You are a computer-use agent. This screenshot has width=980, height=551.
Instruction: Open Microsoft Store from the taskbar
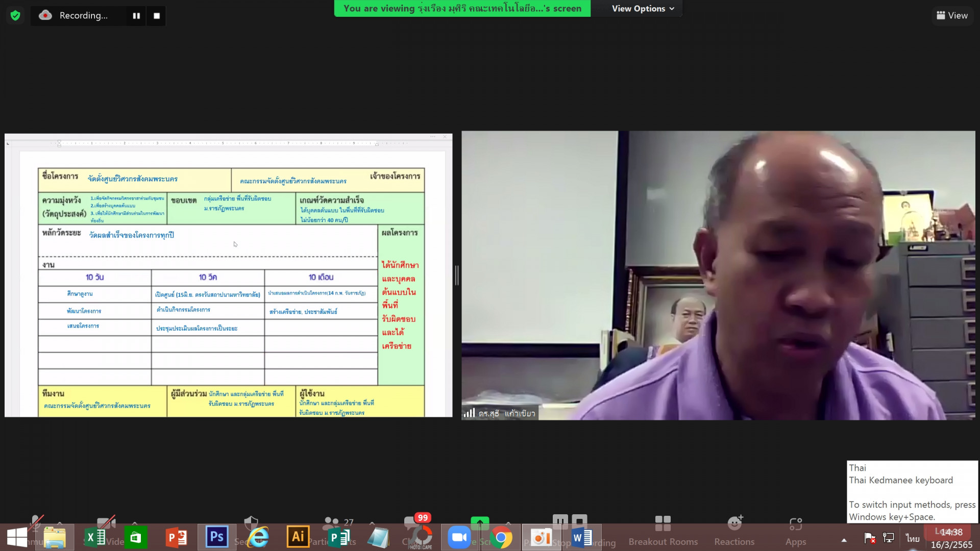click(x=135, y=537)
